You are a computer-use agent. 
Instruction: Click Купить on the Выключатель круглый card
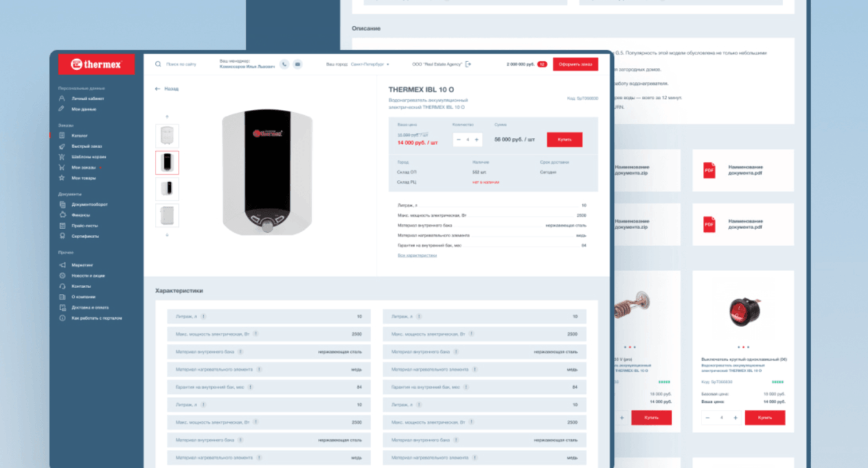(x=765, y=418)
